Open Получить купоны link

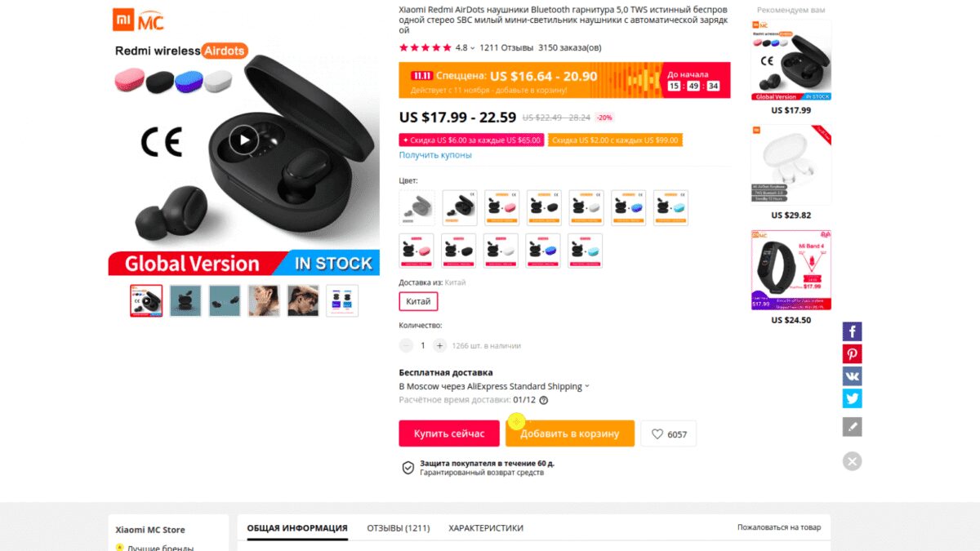434,155
